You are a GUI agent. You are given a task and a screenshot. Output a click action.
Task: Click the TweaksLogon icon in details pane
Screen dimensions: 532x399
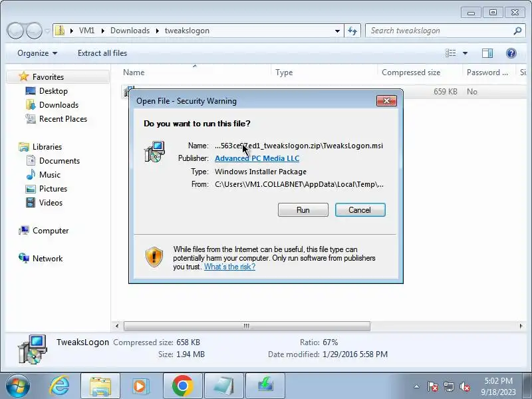click(x=33, y=349)
